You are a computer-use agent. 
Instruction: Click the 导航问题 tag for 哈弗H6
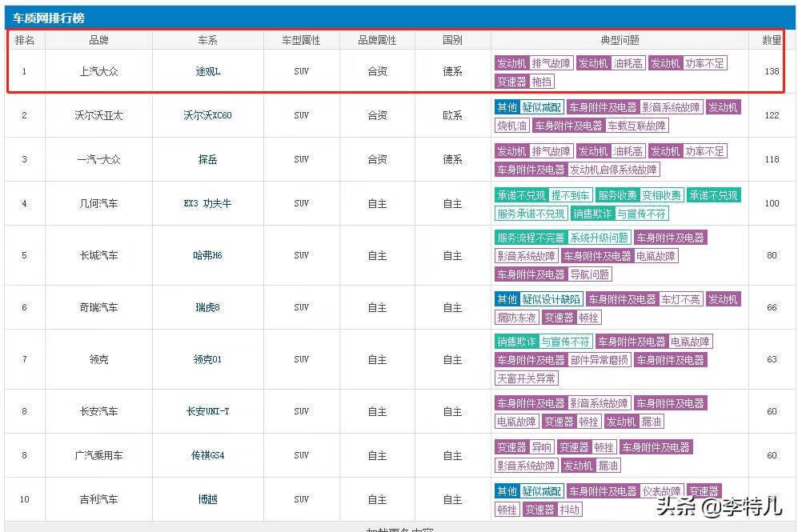pos(553,274)
